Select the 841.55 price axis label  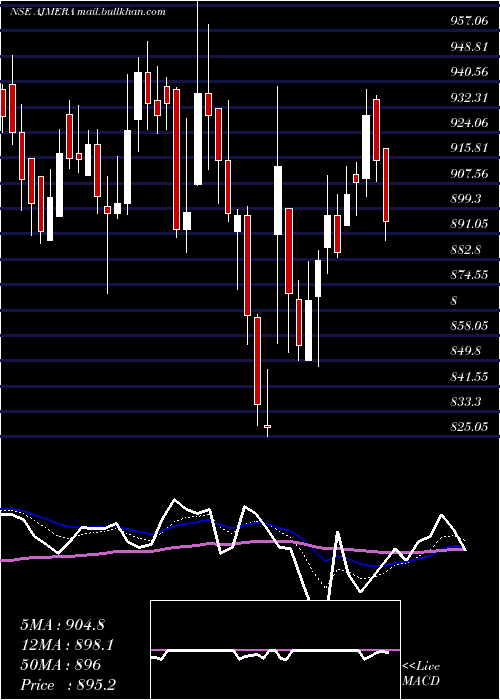tap(470, 377)
